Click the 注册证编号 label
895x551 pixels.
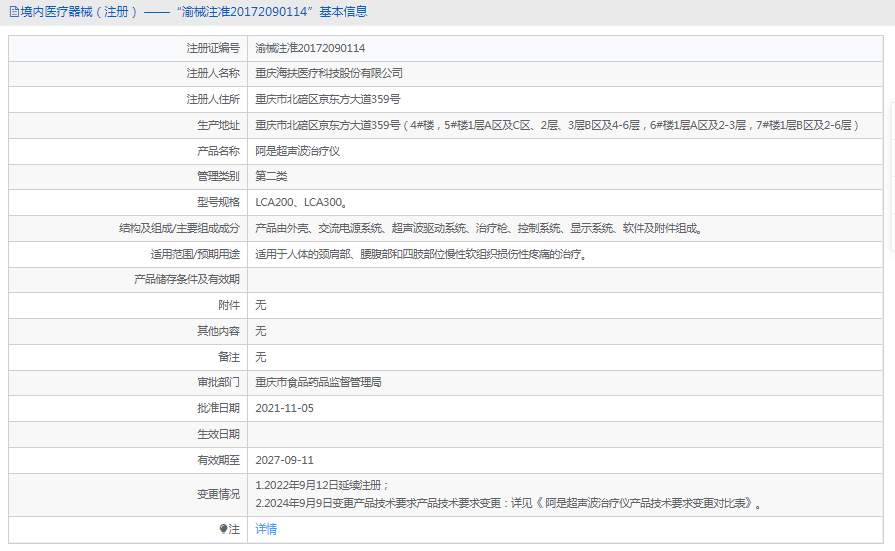pyautogui.click(x=213, y=48)
